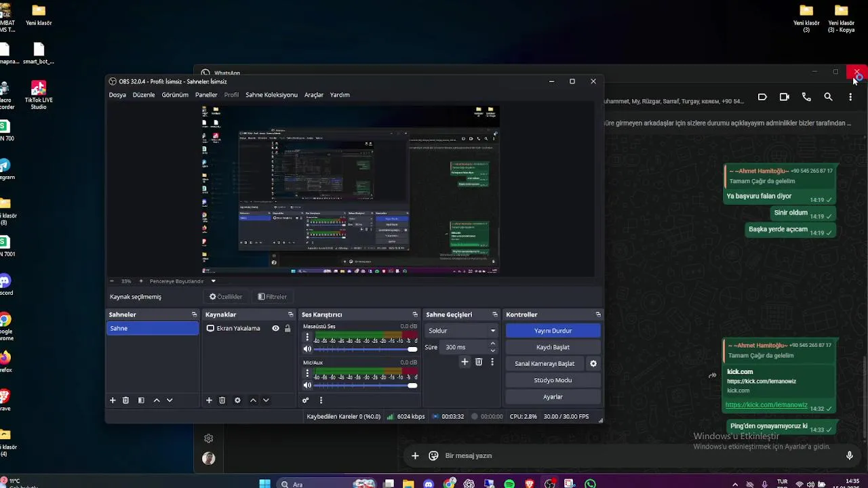Move scene down in Sahneler panel

170,401
